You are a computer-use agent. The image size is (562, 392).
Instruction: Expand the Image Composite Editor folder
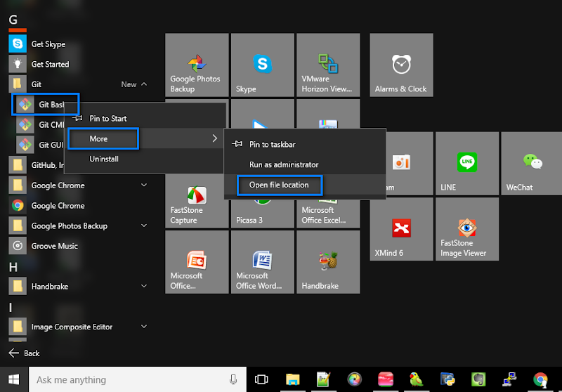(x=144, y=327)
